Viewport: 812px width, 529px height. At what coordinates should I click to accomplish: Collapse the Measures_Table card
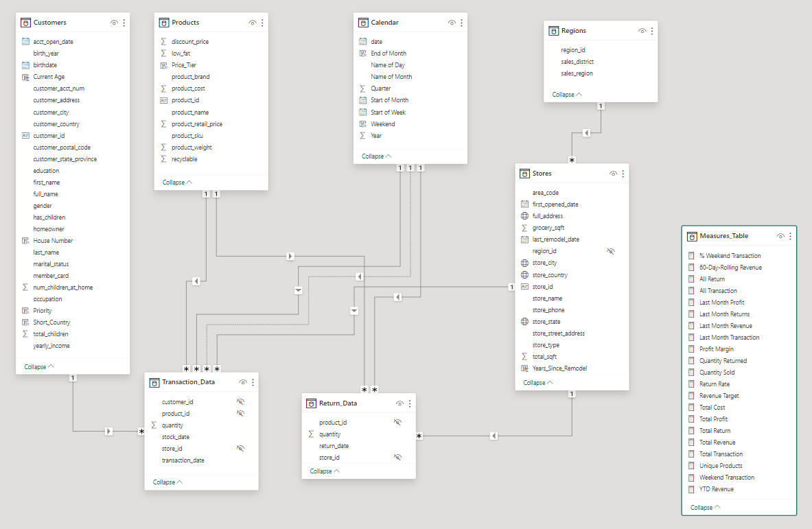(x=706, y=508)
